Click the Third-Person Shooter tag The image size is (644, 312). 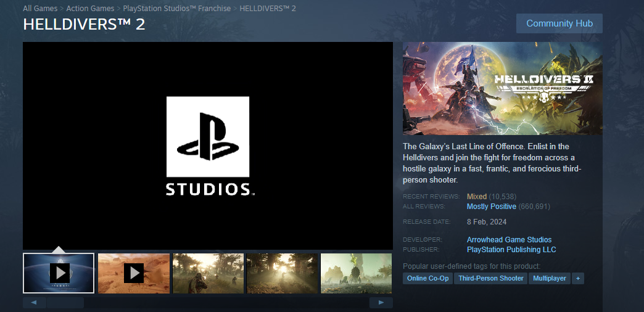click(x=491, y=278)
